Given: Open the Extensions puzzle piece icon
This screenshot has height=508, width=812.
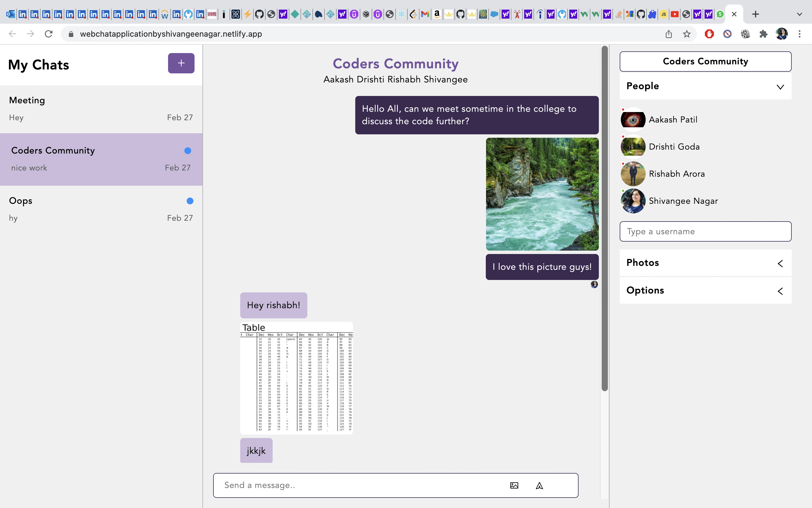Looking at the screenshot, I should (x=763, y=34).
